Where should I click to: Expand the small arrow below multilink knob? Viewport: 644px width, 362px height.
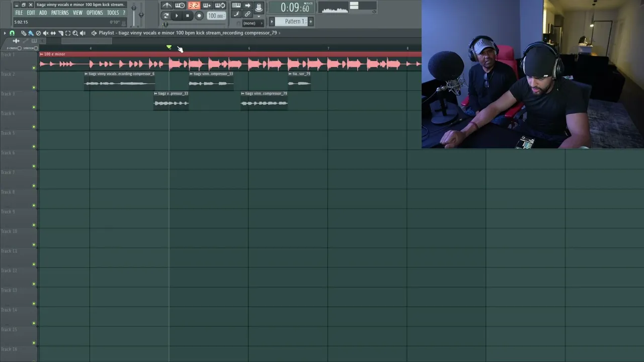pos(259,17)
